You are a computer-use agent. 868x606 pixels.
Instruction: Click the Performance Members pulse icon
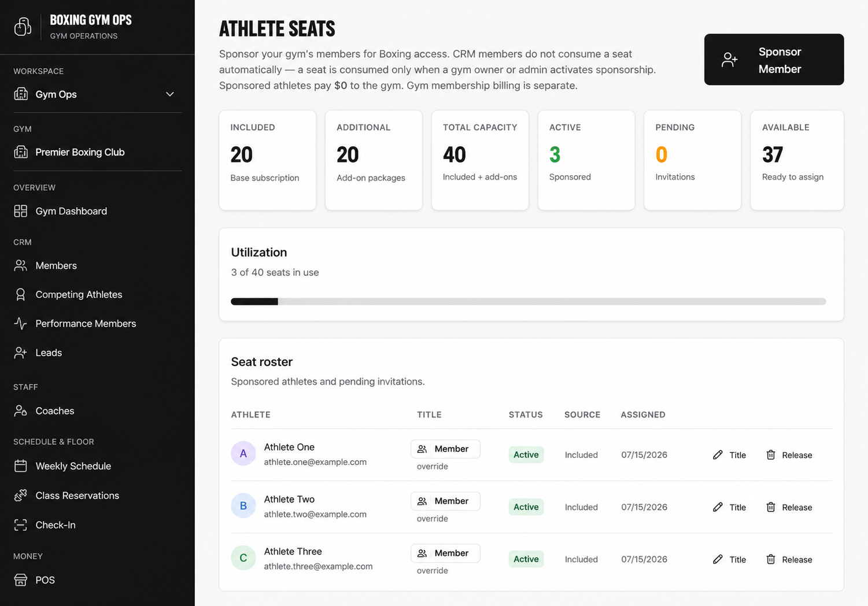click(21, 323)
